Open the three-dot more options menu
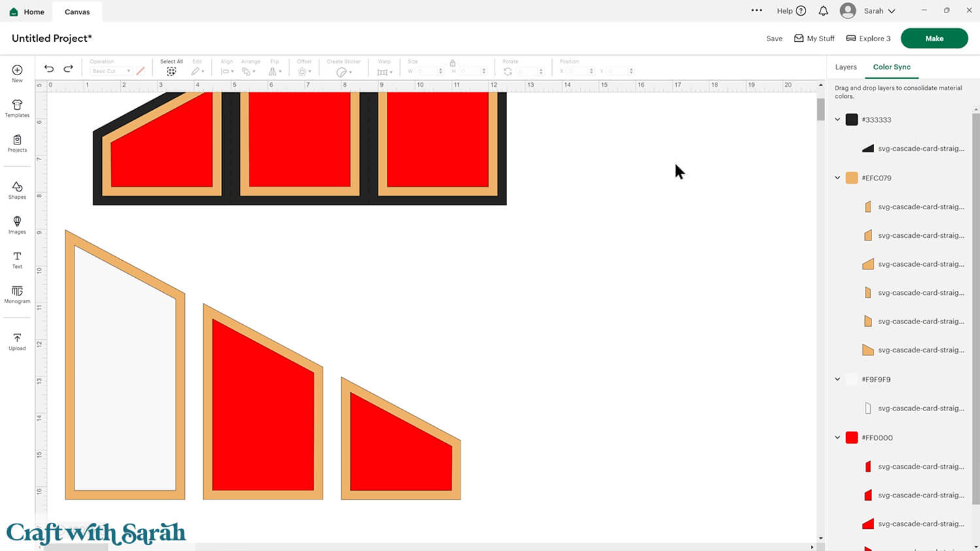980x551 pixels. [757, 10]
